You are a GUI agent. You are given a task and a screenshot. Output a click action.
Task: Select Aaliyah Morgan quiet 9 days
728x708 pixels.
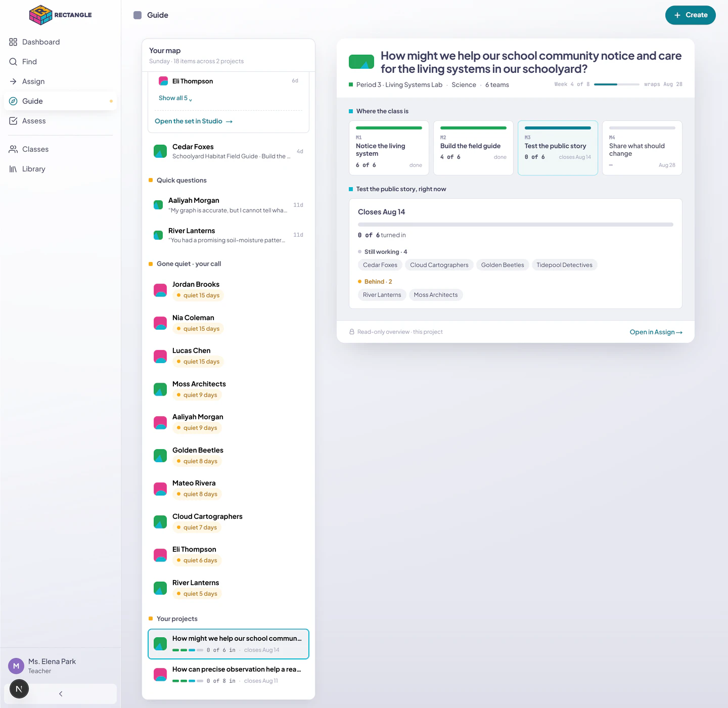click(x=229, y=422)
